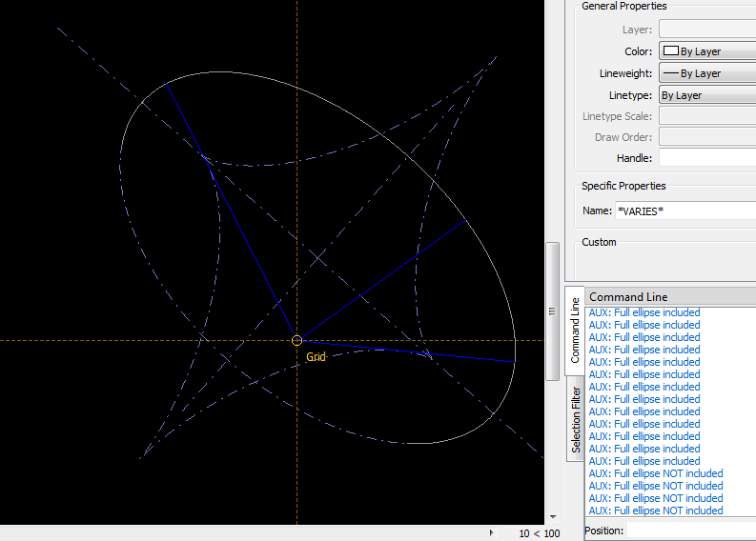The height and width of the screenshot is (541, 756).
Task: Switch to the Selection Filter vertical tab
Action: [x=576, y=418]
